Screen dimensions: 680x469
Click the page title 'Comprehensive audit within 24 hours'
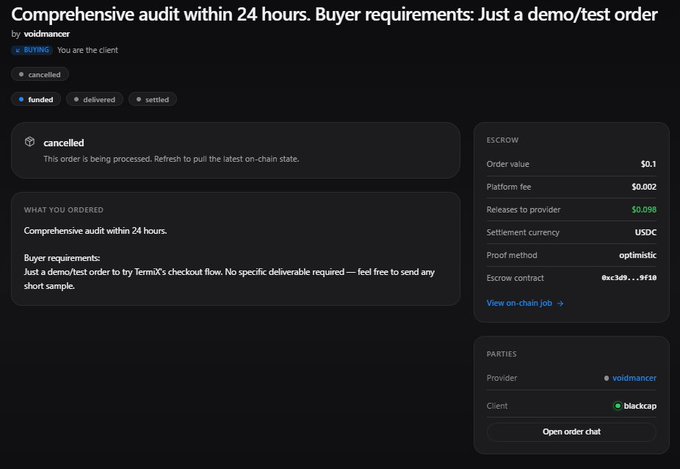[x=334, y=14]
